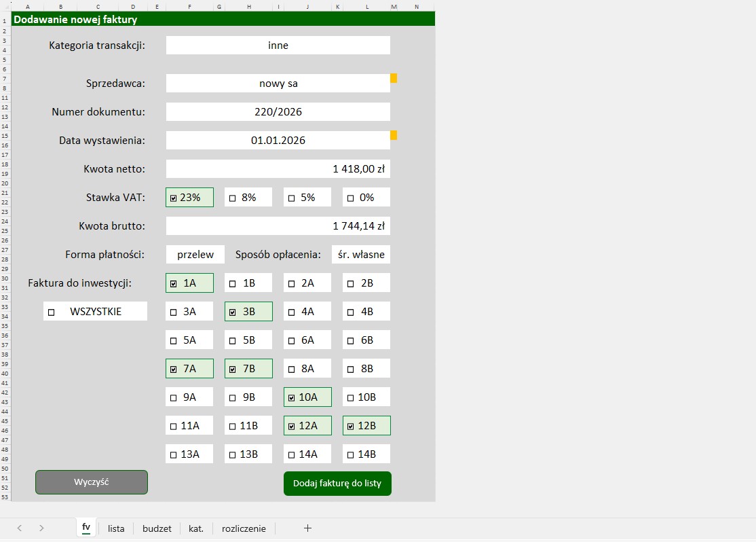Select the Kwota netto input field
The height and width of the screenshot is (542, 756).
278,169
